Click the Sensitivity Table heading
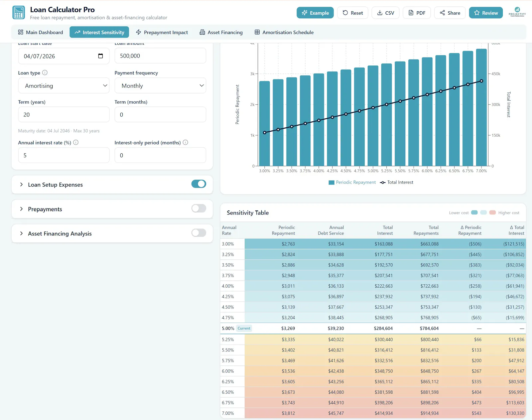Viewport: 532px width, 420px height. point(248,213)
